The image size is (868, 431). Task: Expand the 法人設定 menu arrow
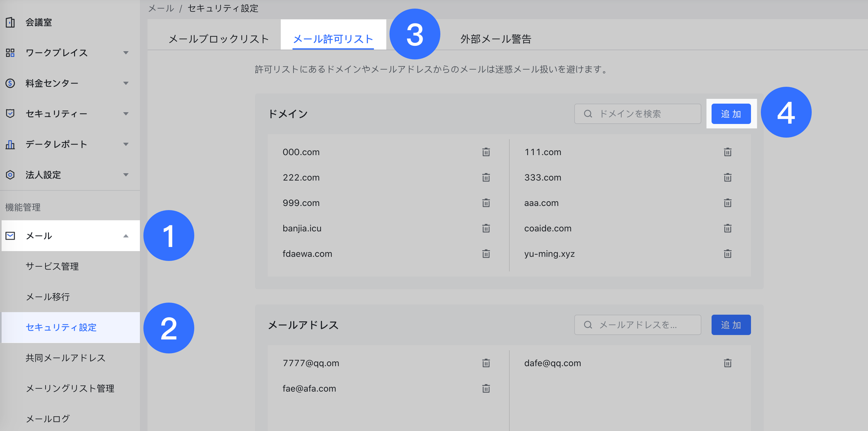pyautogui.click(x=126, y=175)
